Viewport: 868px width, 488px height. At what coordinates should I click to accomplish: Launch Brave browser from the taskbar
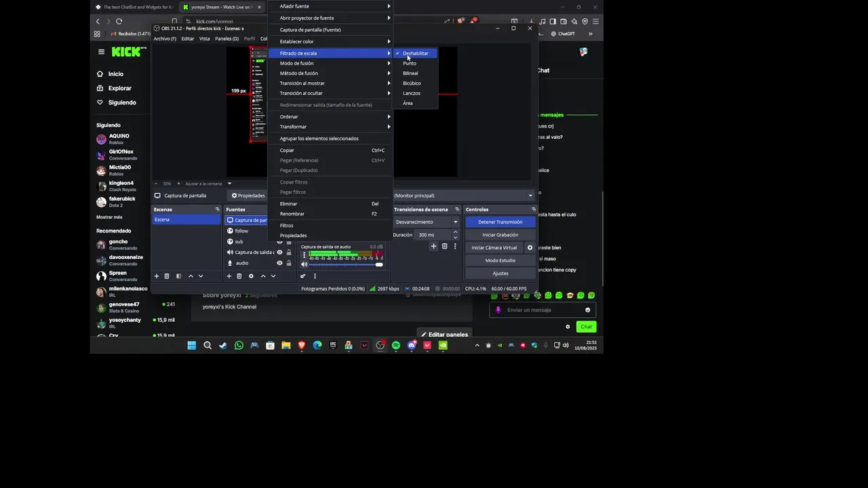point(302,345)
